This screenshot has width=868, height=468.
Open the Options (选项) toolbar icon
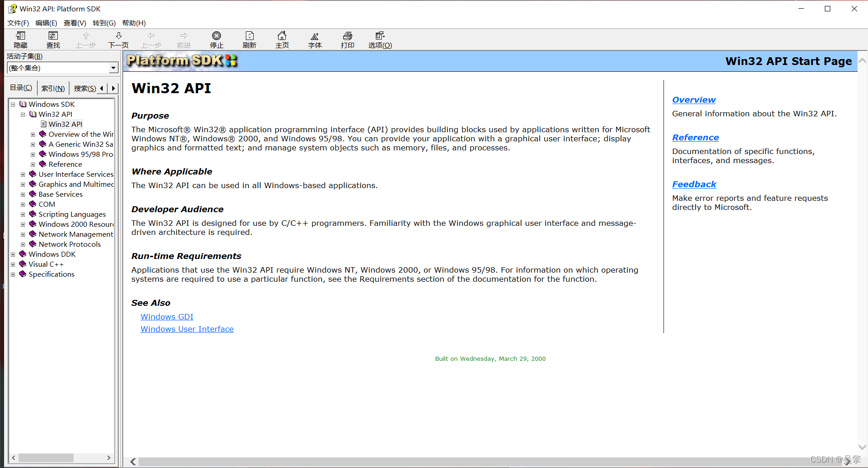point(380,40)
